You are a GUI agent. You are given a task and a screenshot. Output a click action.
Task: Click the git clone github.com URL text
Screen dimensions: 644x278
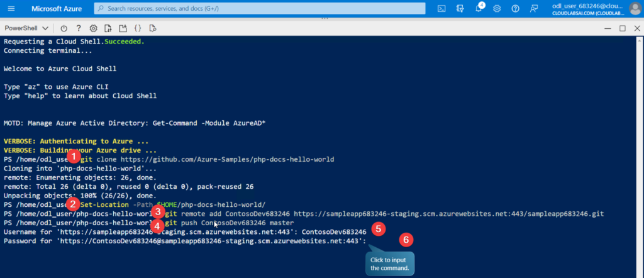227,159
